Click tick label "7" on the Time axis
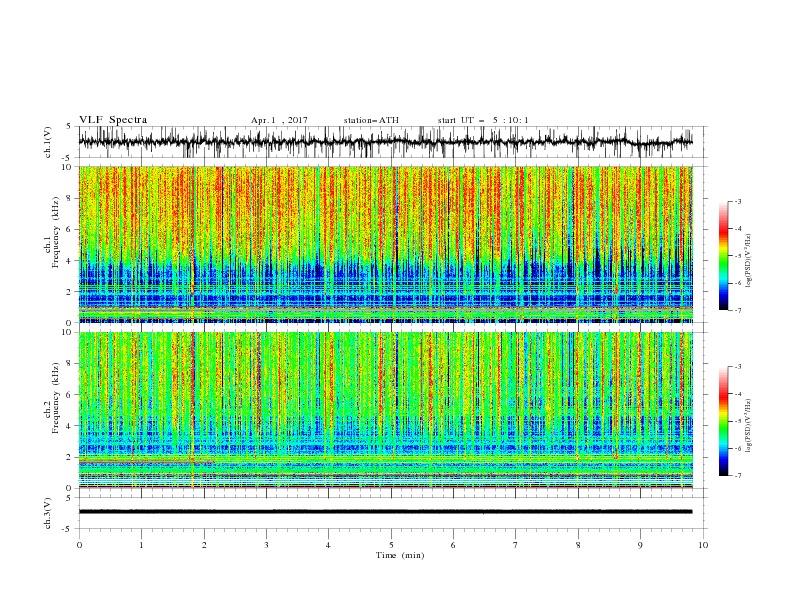792x612 pixels. pyautogui.click(x=516, y=545)
